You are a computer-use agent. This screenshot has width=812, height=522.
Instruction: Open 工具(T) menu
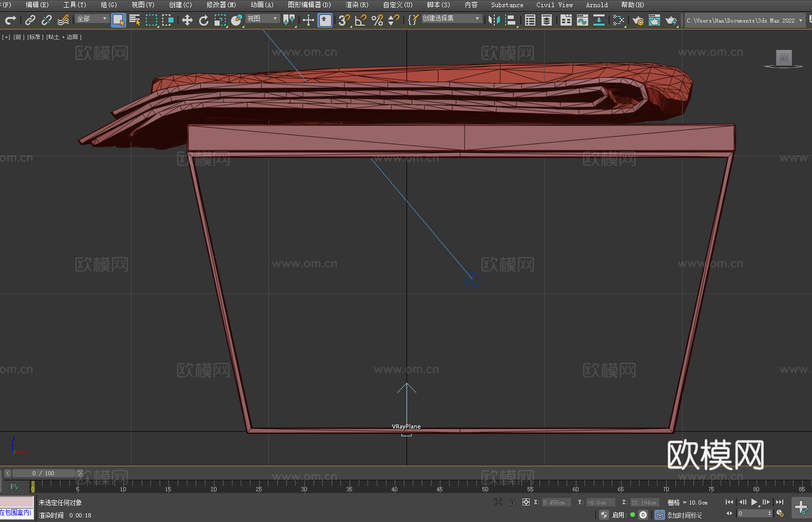[75, 5]
